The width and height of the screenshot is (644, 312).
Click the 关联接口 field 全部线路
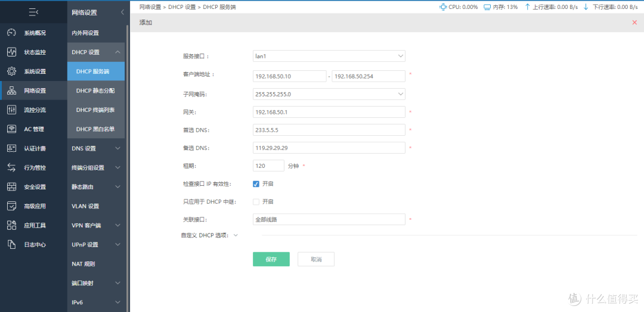tap(329, 219)
